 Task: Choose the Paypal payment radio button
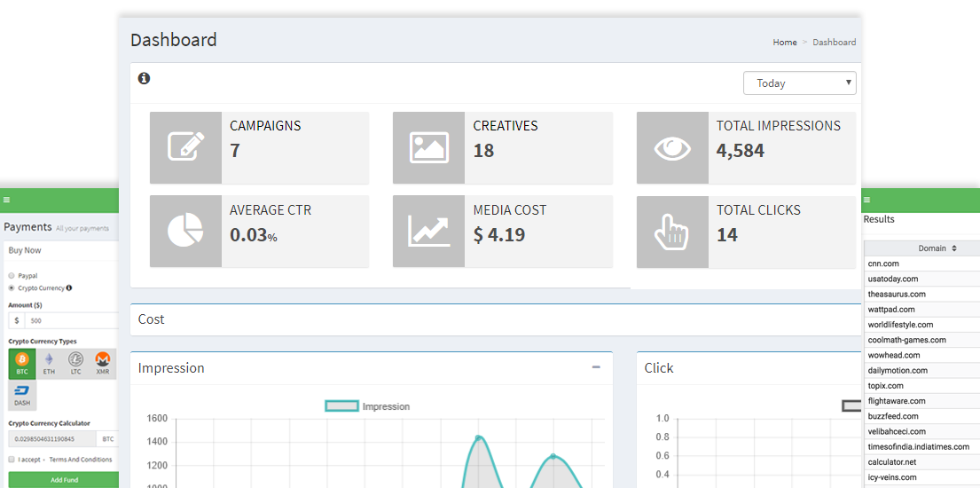tap(12, 275)
